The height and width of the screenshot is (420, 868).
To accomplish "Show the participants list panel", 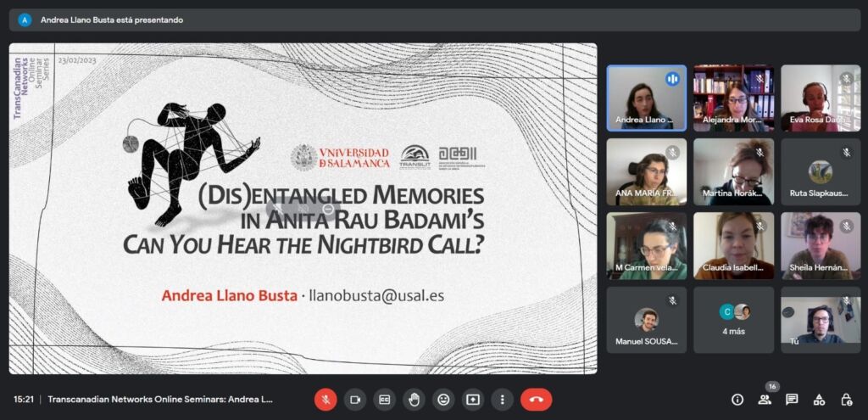I will click(765, 399).
